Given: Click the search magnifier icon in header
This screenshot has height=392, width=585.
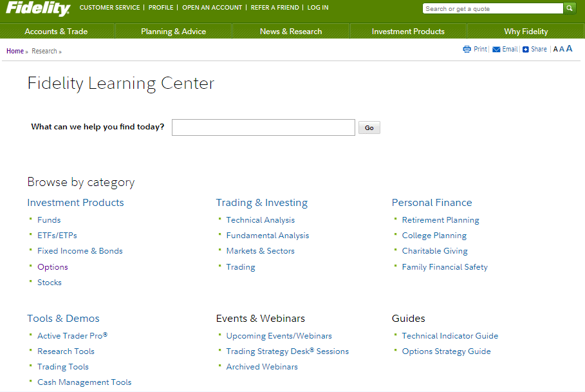Looking at the screenshot, I should point(570,8).
